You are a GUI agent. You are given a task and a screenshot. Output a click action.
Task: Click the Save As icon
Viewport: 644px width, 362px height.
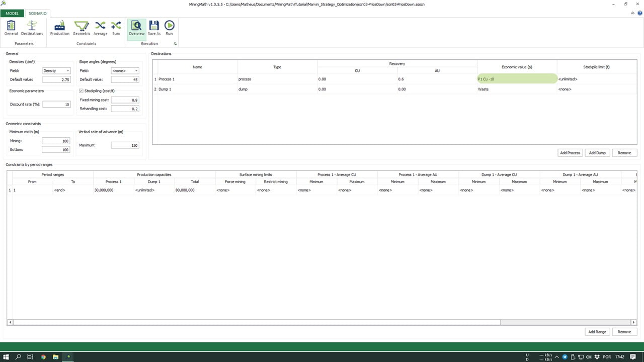tap(154, 28)
